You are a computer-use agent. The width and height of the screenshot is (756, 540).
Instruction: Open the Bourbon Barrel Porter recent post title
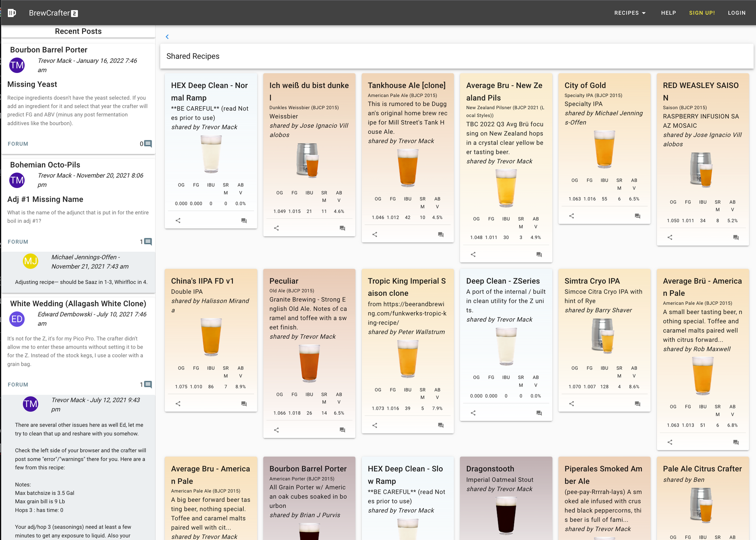(49, 50)
